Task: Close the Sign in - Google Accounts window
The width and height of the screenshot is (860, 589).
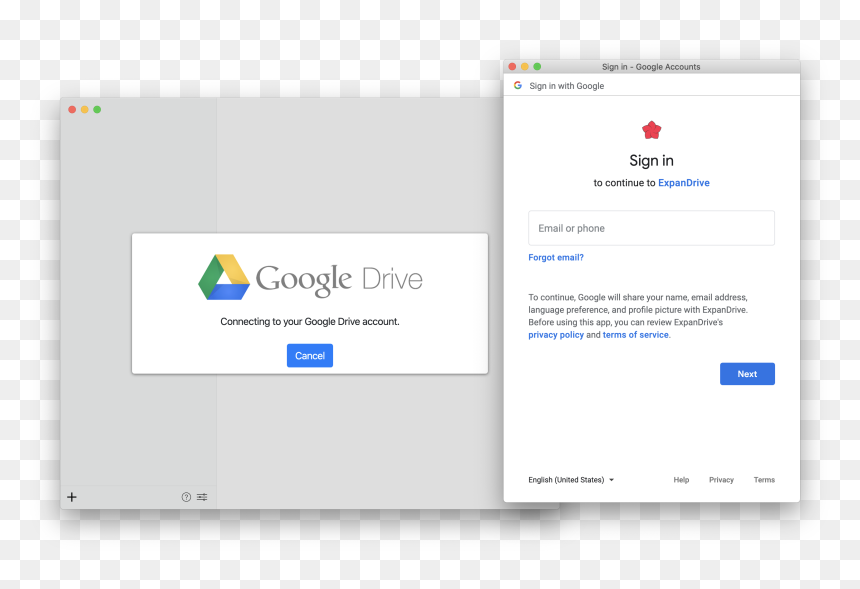Action: click(x=512, y=66)
